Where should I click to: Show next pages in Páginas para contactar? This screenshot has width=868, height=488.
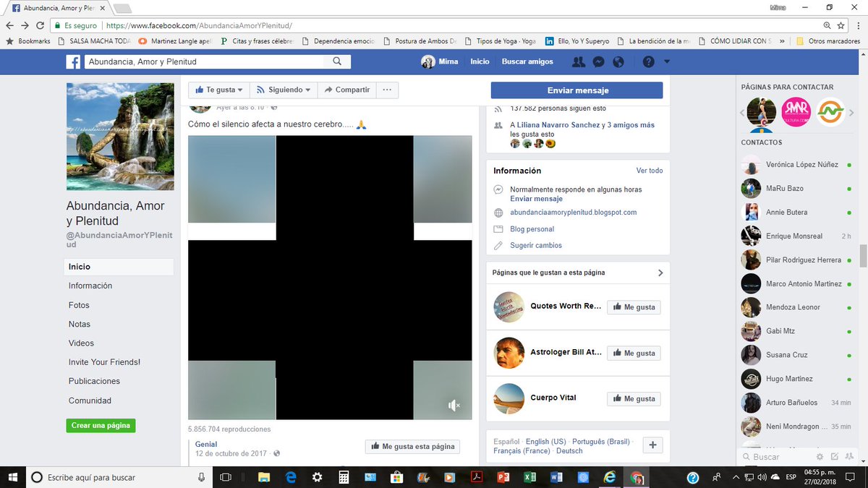pyautogui.click(x=851, y=113)
